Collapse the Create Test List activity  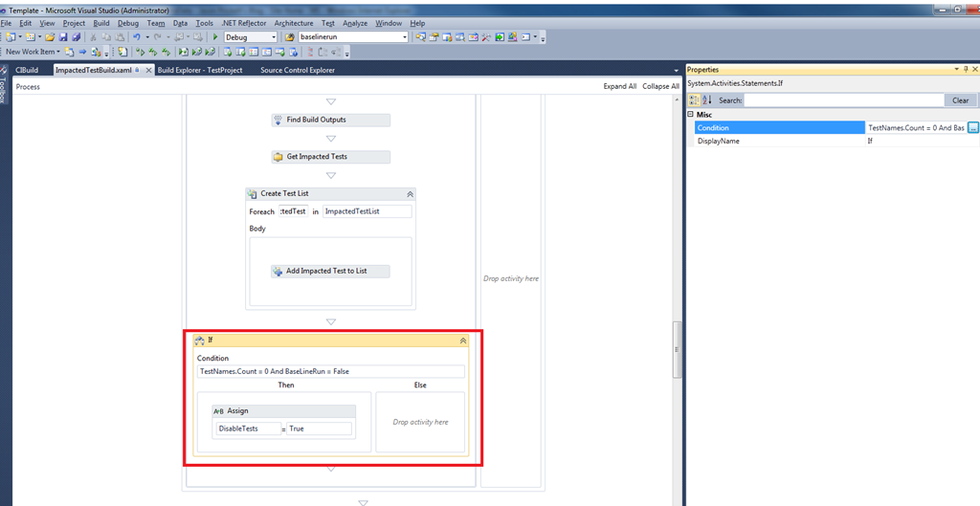point(410,194)
